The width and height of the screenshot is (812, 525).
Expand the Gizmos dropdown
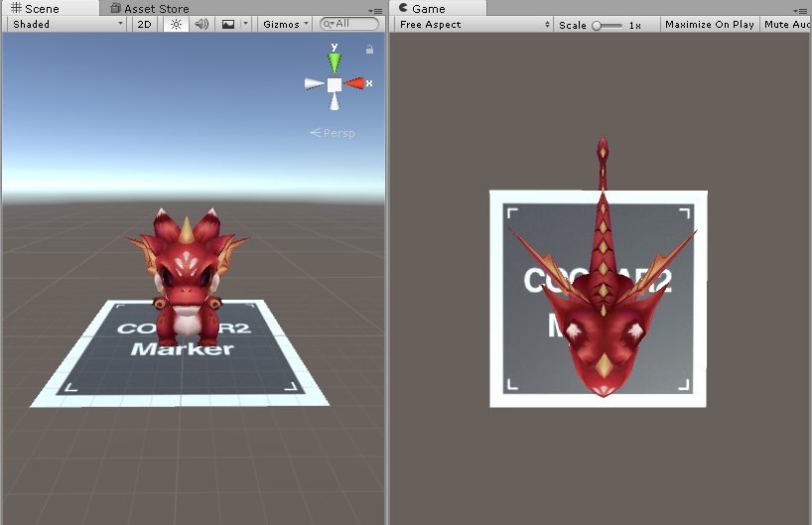point(285,25)
